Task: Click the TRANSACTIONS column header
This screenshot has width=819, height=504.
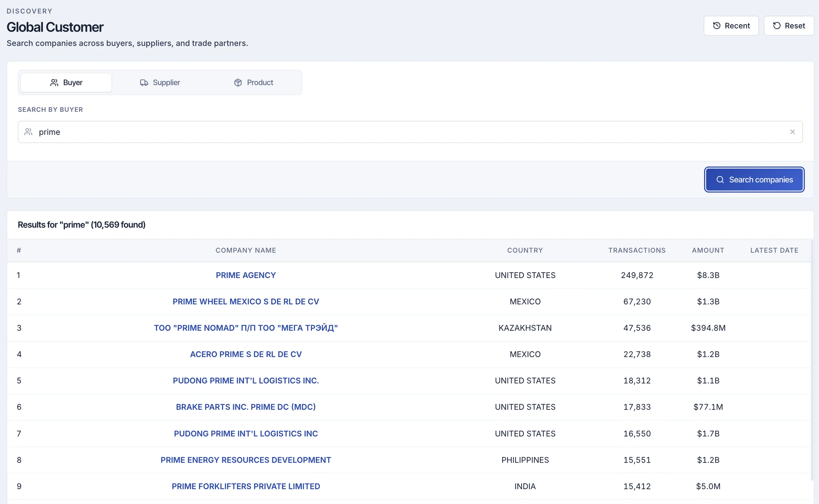Action: (x=637, y=250)
